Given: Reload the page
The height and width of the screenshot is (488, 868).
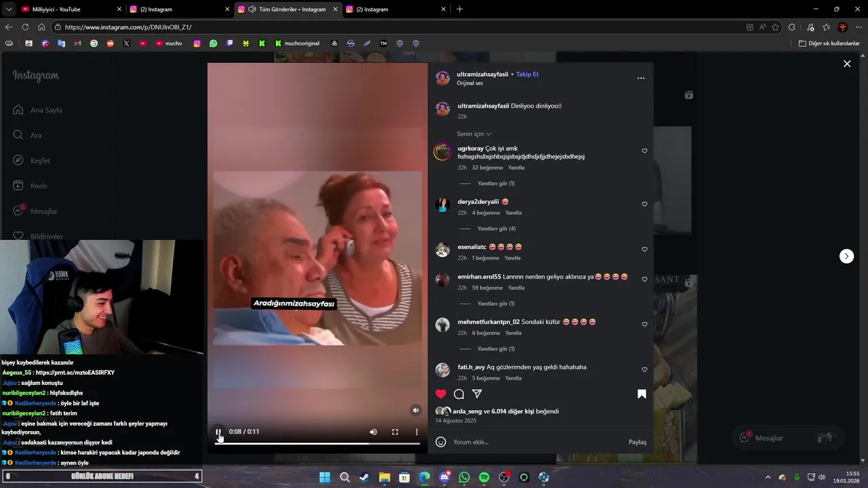Looking at the screenshot, I should pos(25,27).
